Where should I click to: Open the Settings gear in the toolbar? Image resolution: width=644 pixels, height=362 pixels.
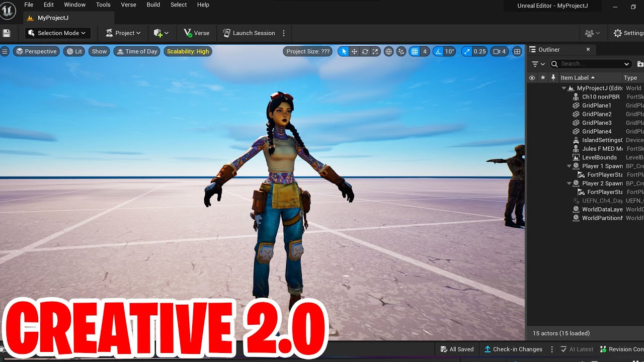(628, 33)
